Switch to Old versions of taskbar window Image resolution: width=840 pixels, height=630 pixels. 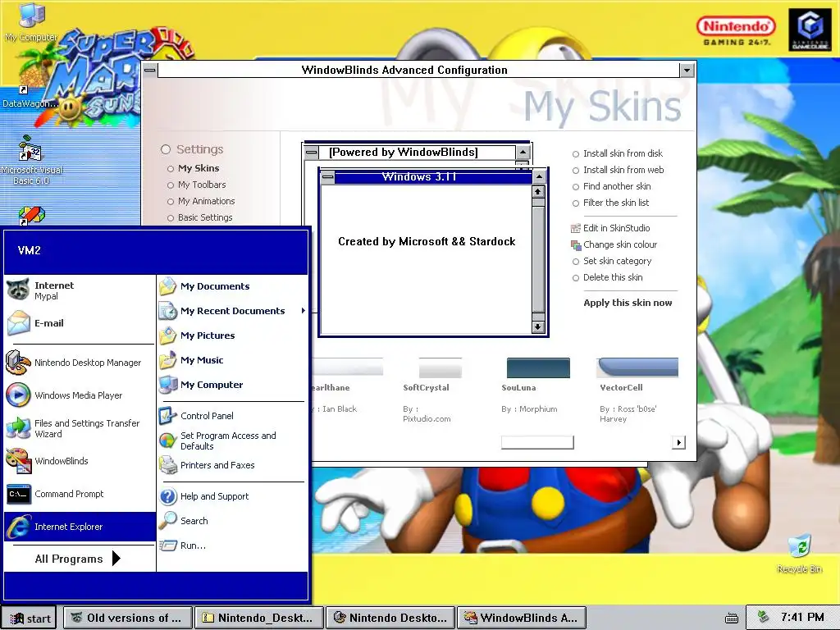(128, 618)
